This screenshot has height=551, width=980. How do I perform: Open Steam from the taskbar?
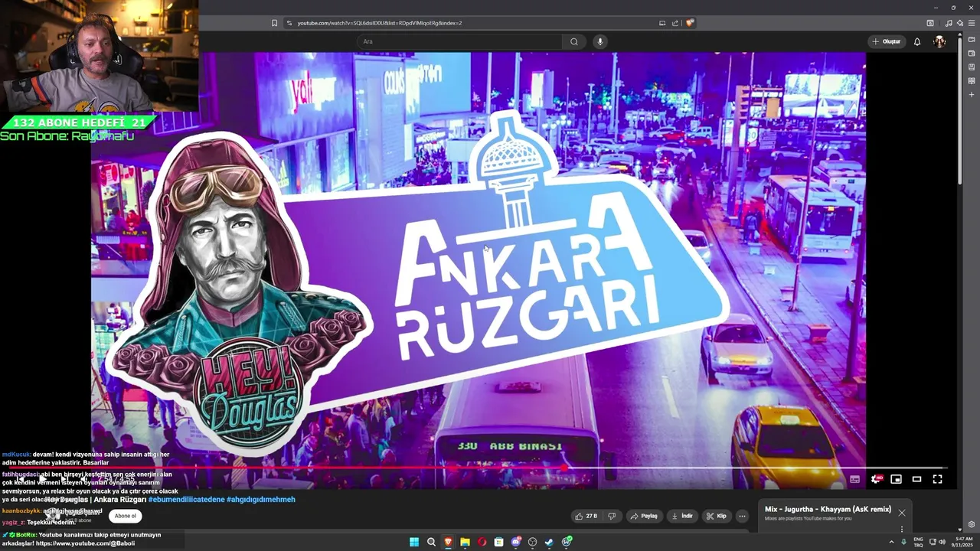550,542
